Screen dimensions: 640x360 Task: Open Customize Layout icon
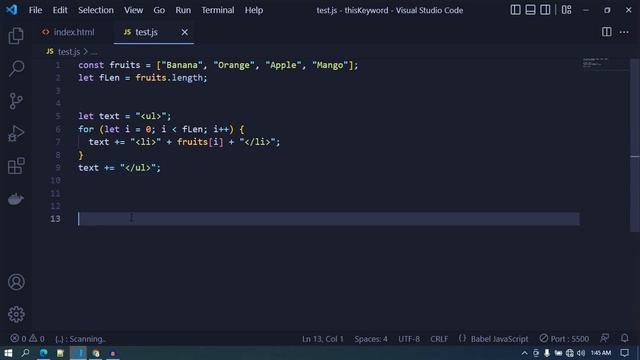(567, 10)
